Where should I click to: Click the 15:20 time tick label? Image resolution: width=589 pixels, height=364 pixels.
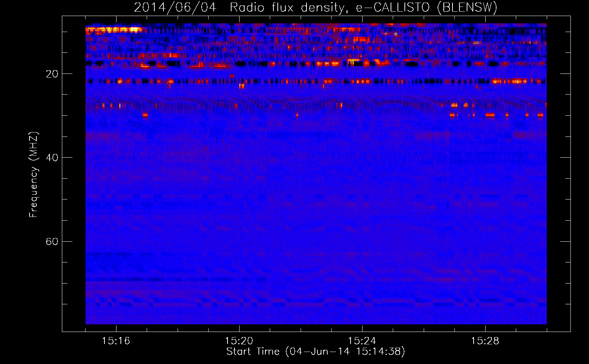tap(239, 341)
